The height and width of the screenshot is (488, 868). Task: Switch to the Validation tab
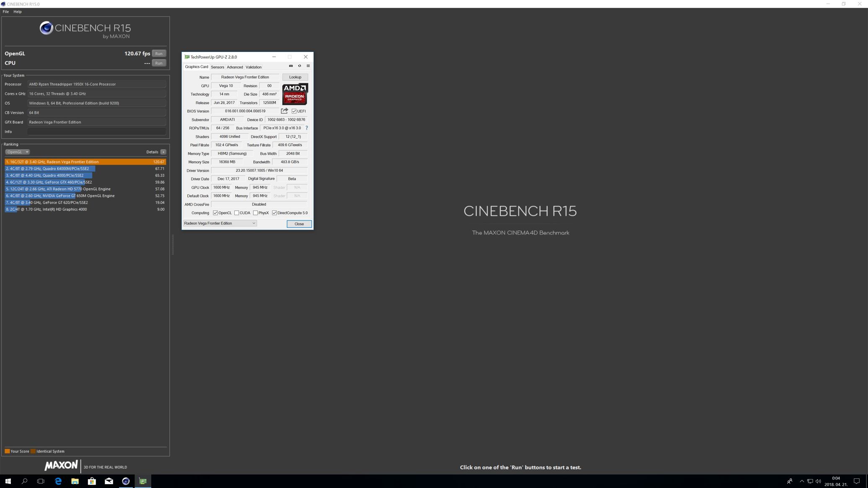click(254, 67)
